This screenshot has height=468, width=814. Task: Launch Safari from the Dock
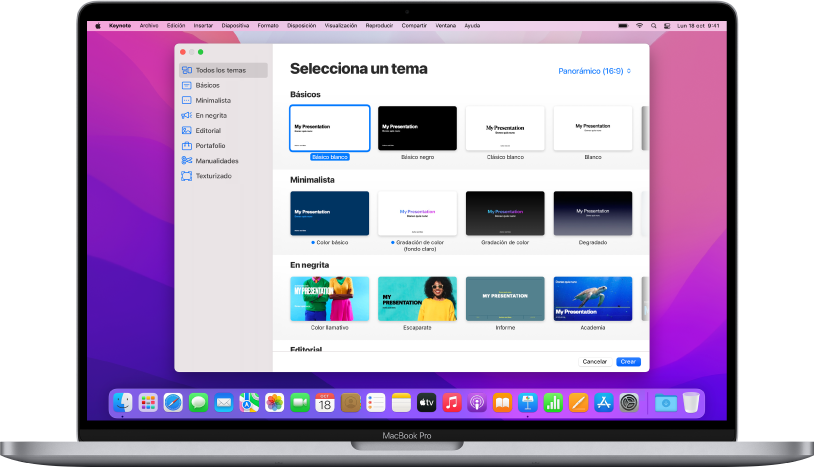(x=173, y=402)
